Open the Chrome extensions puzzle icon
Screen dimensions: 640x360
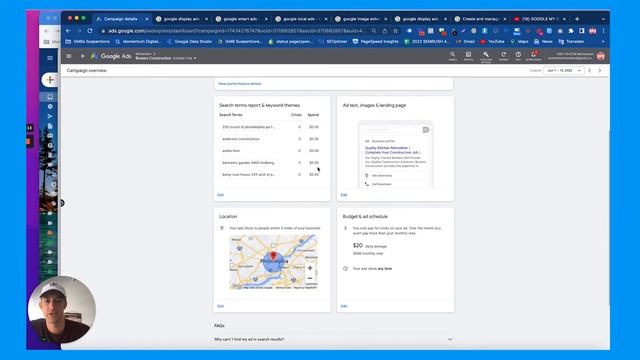tap(571, 31)
